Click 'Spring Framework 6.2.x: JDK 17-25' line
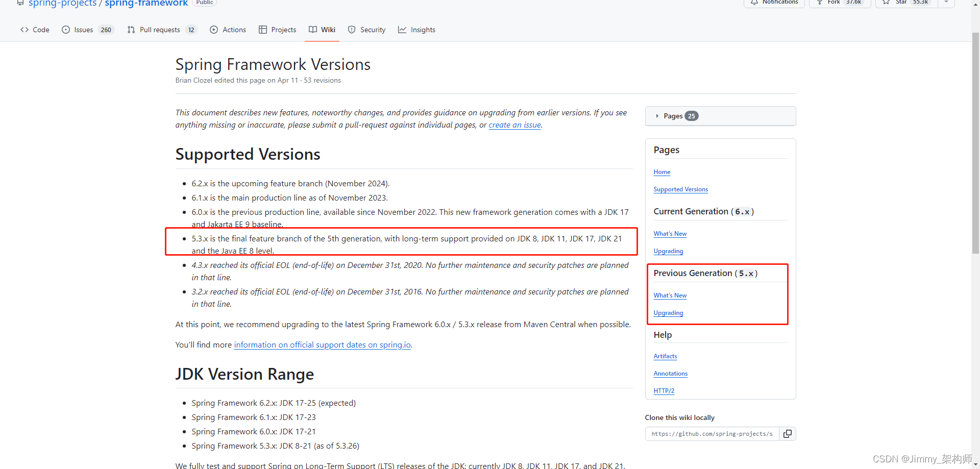 pos(274,403)
